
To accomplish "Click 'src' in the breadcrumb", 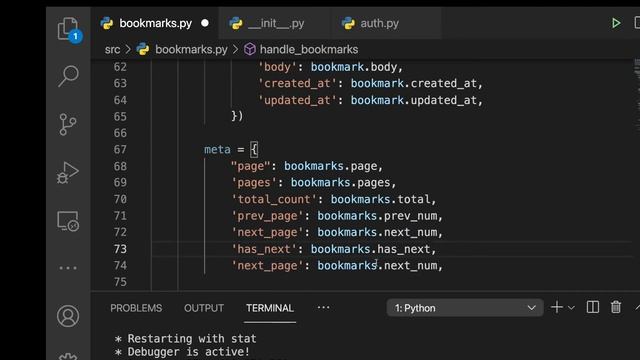I will coord(112,50).
